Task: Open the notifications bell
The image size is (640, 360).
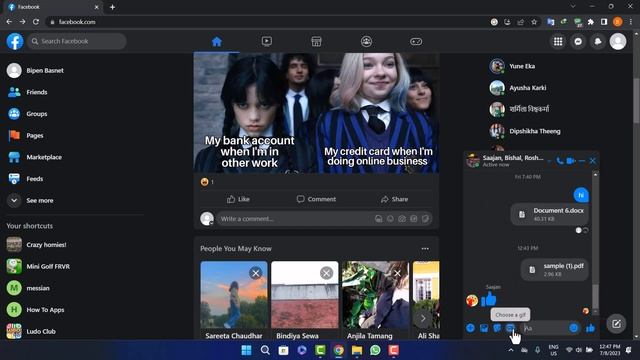Action: (x=598, y=41)
